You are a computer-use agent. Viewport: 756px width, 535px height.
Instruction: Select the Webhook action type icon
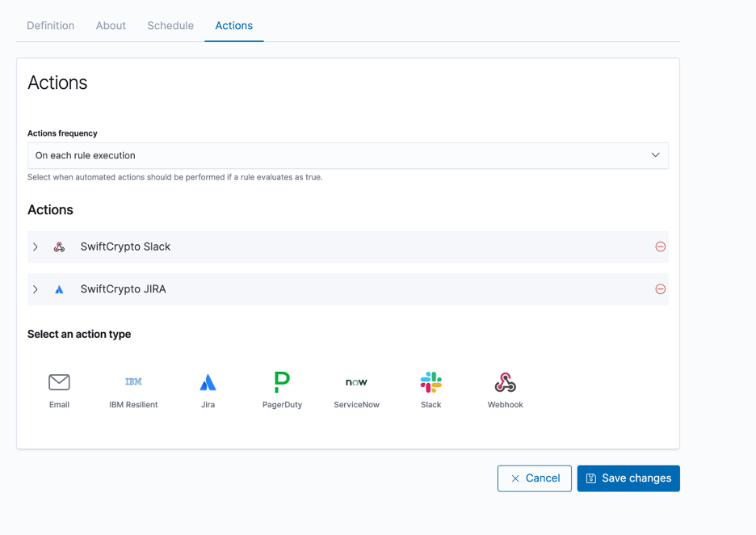[x=506, y=382]
